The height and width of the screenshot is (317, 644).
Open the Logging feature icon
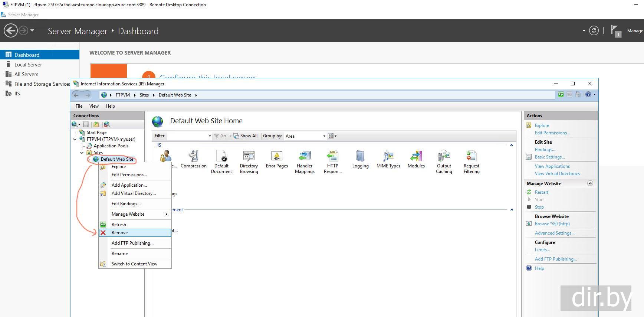tap(360, 160)
